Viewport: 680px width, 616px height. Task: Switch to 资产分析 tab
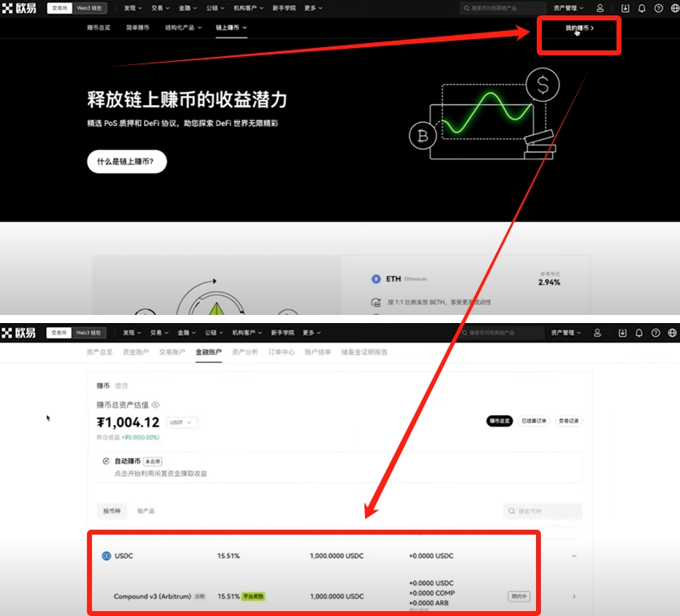[x=245, y=352]
